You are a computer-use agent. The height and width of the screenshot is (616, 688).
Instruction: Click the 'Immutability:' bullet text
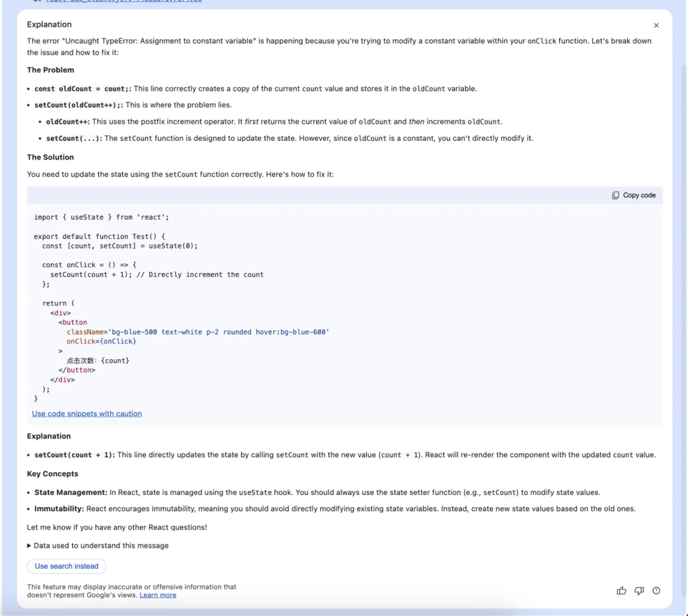click(x=59, y=508)
